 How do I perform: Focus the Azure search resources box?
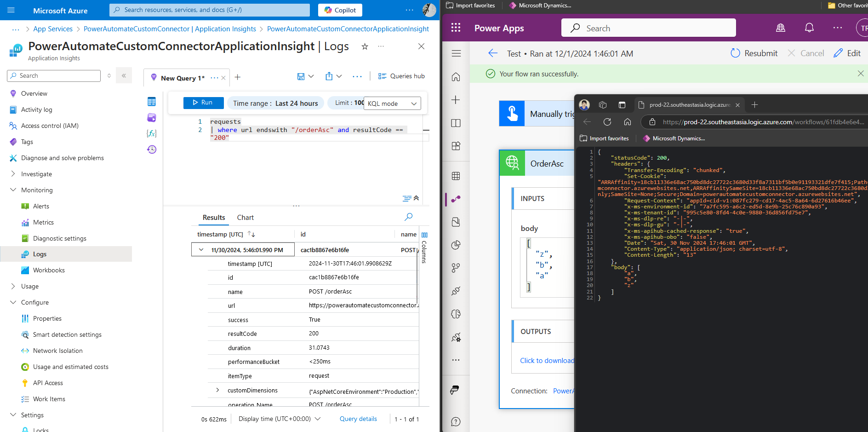coord(210,10)
